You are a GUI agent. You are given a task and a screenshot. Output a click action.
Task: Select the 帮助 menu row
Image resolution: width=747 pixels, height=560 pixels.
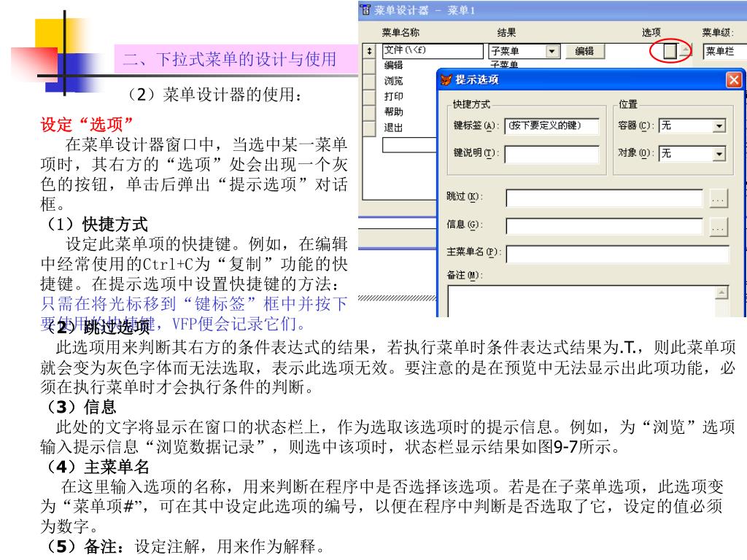pyautogui.click(x=393, y=112)
